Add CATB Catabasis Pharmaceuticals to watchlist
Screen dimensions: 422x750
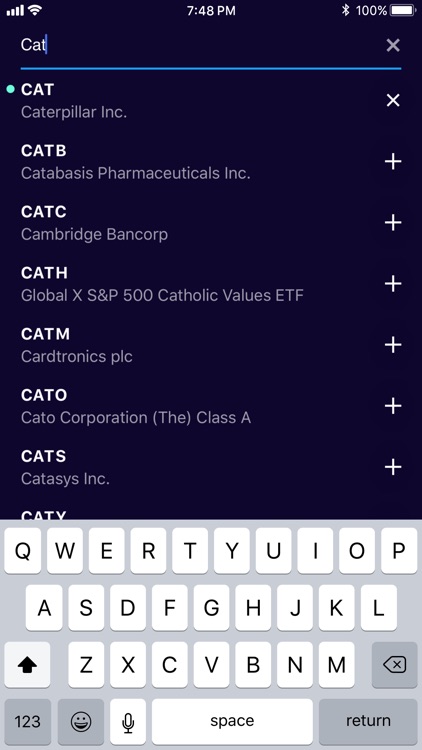click(x=393, y=162)
